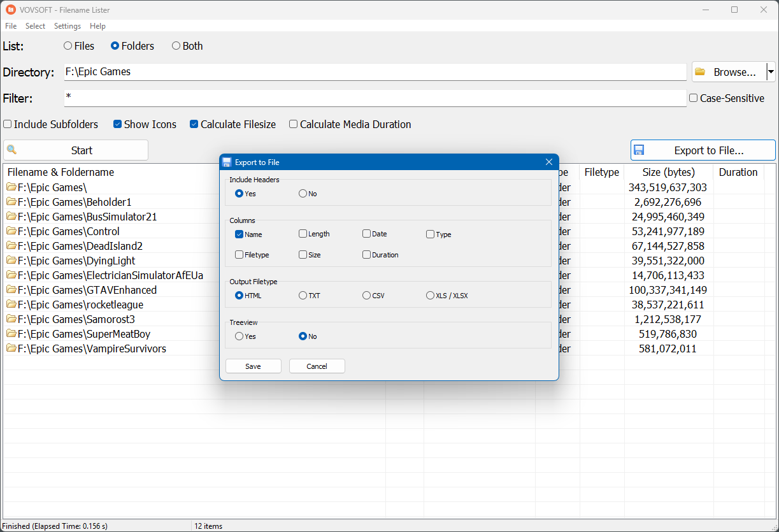The width and height of the screenshot is (779, 532).
Task: Cancel the export dialog
Action: [x=317, y=366]
